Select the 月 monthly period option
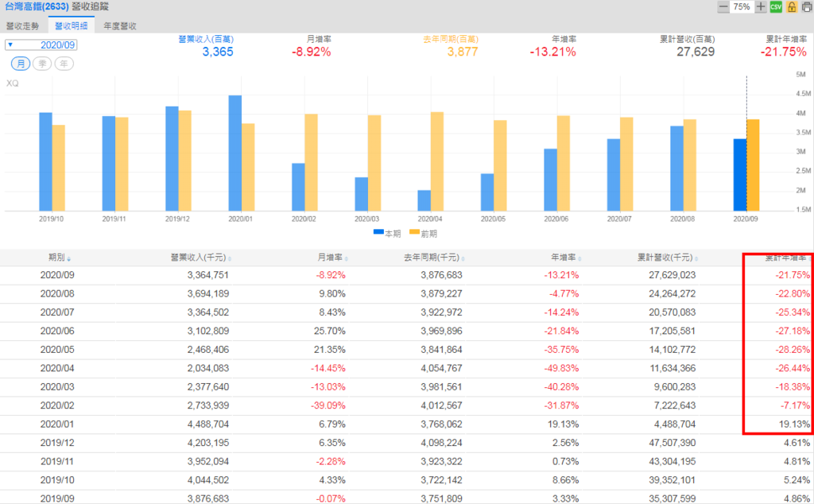Viewport: 814px width, 504px height. point(21,64)
